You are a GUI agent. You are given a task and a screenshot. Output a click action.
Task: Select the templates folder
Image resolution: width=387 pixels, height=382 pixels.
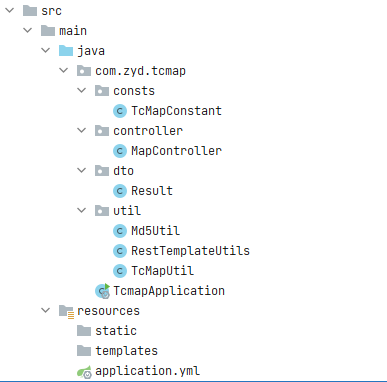[x=126, y=351]
